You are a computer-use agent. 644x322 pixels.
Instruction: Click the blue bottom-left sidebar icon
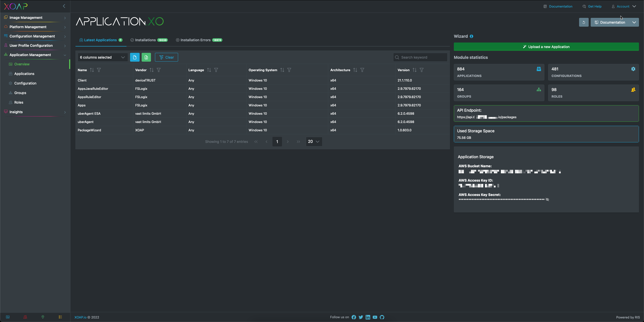pos(8,317)
